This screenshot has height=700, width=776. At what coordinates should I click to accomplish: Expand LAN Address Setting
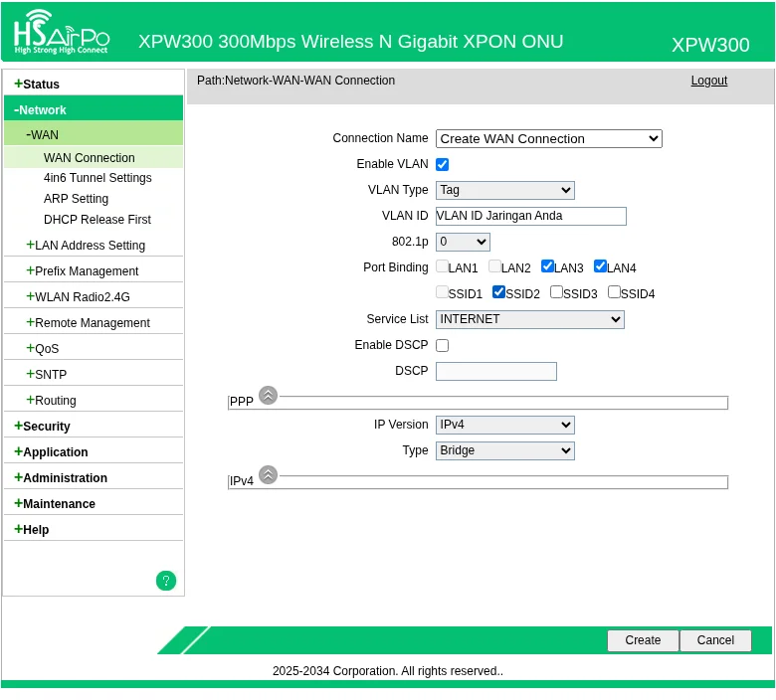click(x=94, y=246)
